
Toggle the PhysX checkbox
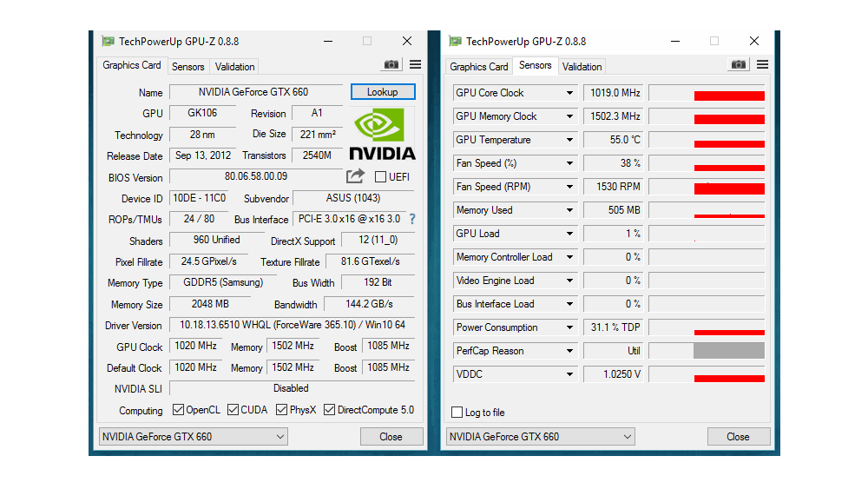[282, 410]
